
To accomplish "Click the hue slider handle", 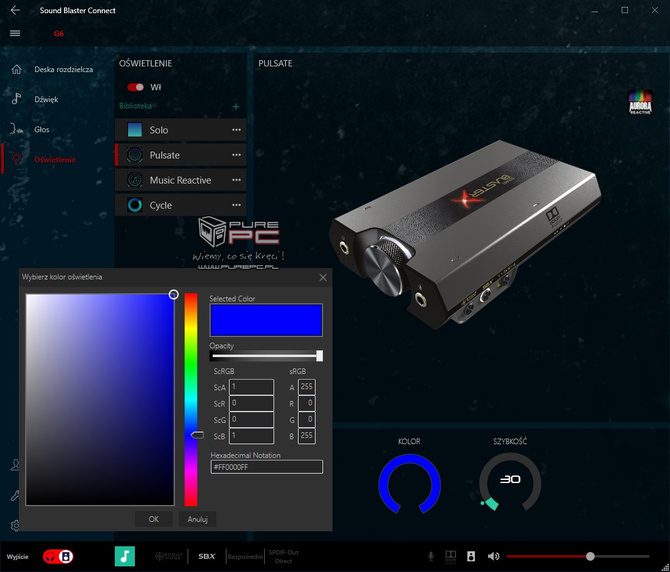I will [x=197, y=435].
